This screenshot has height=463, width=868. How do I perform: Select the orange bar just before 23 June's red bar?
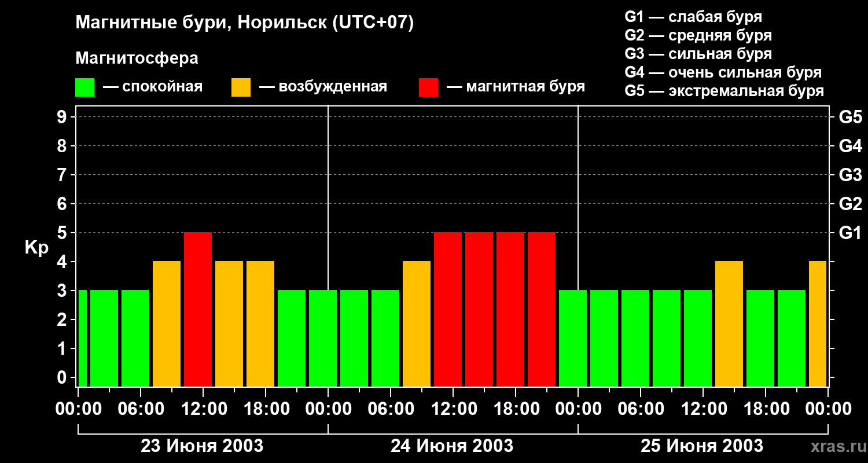tap(167, 324)
